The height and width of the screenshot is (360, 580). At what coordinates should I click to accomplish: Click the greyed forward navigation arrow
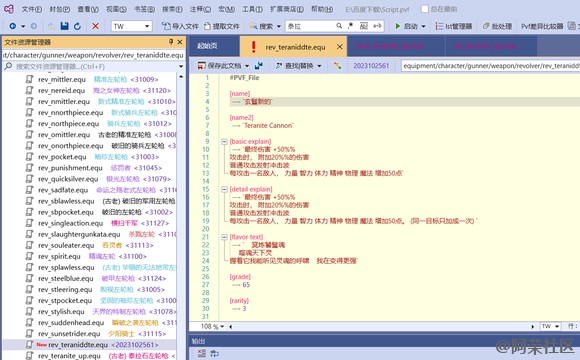34,26
